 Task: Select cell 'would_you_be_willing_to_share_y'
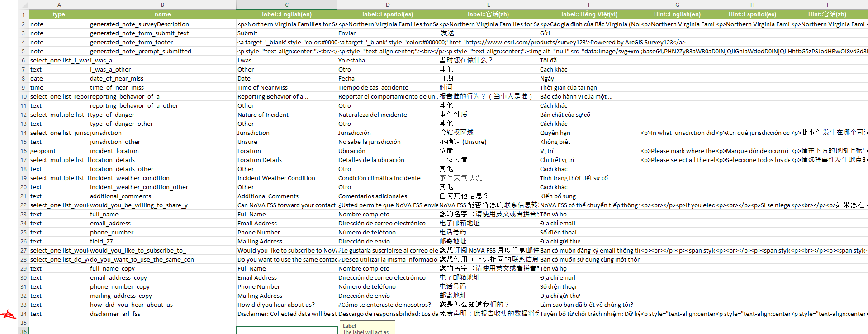point(162,205)
